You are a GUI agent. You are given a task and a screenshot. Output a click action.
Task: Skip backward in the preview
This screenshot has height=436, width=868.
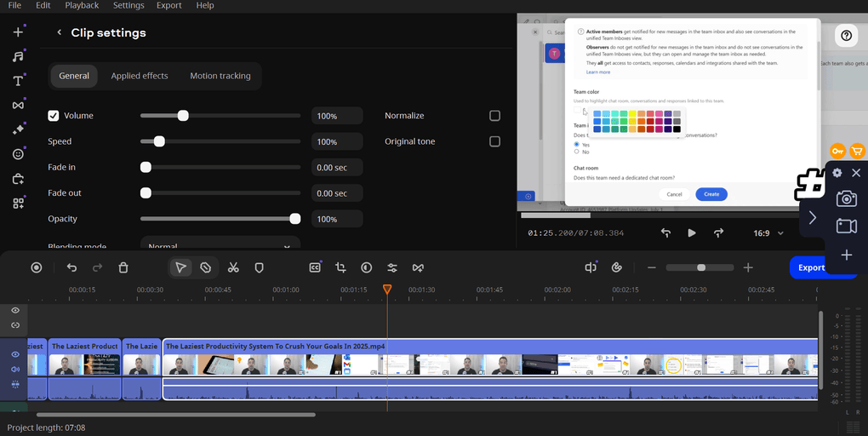(666, 233)
